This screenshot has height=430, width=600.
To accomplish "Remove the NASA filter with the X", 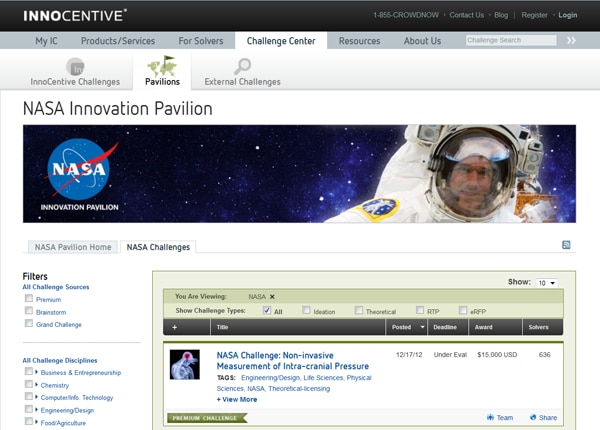I will [272, 297].
